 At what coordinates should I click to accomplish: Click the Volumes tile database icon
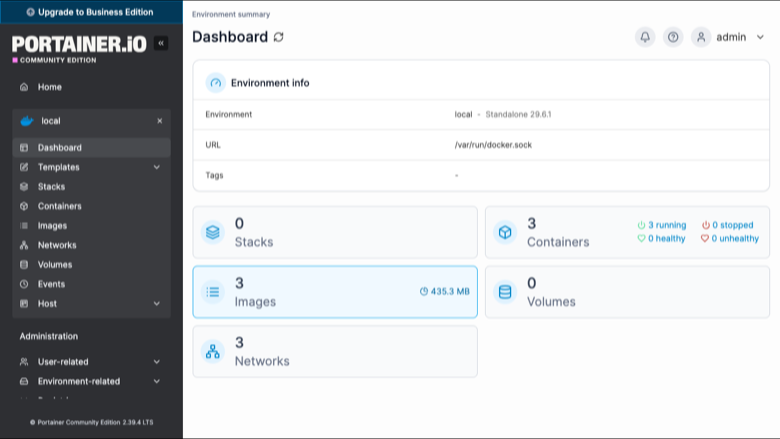[505, 292]
